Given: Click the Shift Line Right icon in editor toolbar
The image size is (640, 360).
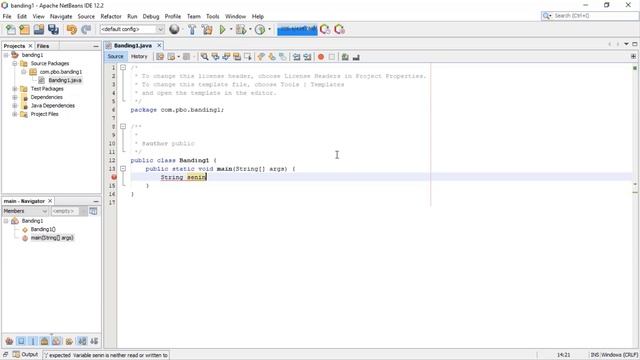Looking at the screenshot, I should (x=307, y=57).
